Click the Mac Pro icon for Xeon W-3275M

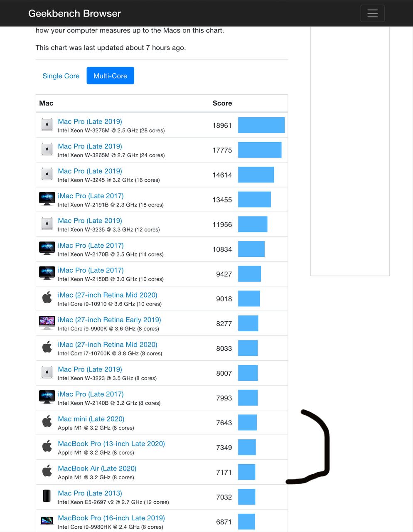pos(47,125)
